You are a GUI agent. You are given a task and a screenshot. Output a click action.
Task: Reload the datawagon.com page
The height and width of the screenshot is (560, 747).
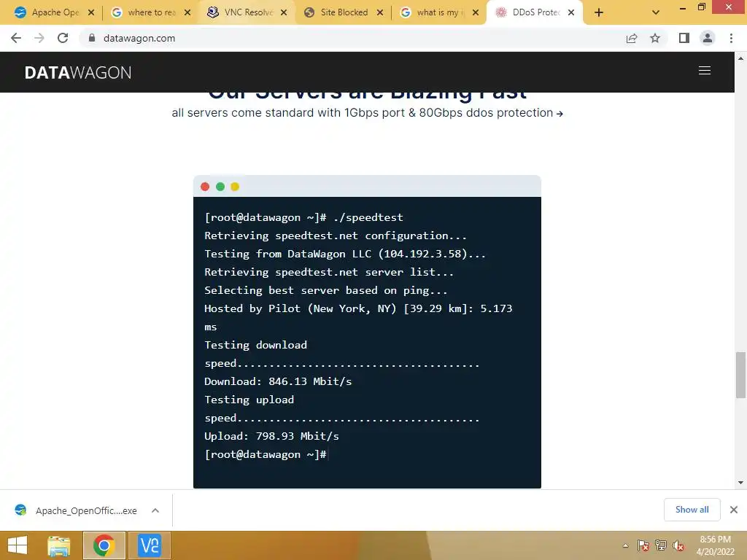click(63, 38)
